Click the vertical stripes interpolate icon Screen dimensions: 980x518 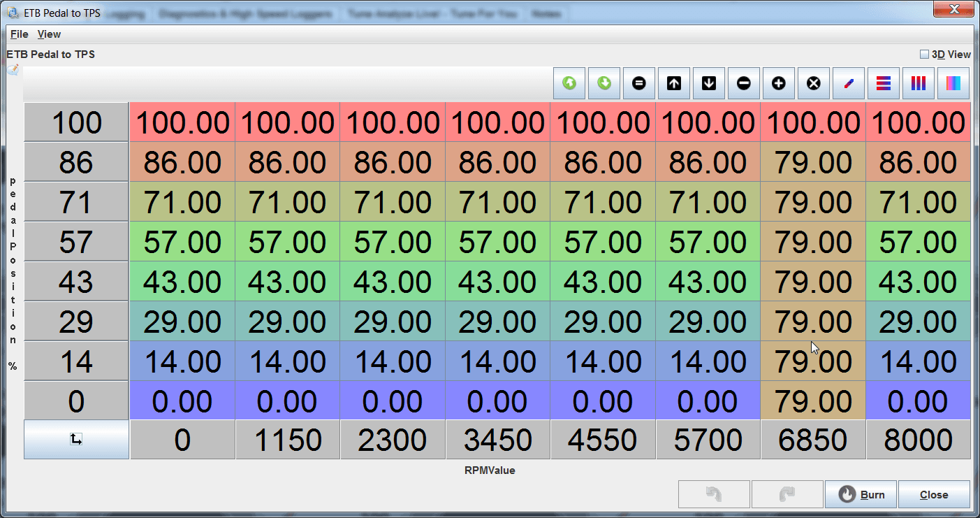click(919, 83)
